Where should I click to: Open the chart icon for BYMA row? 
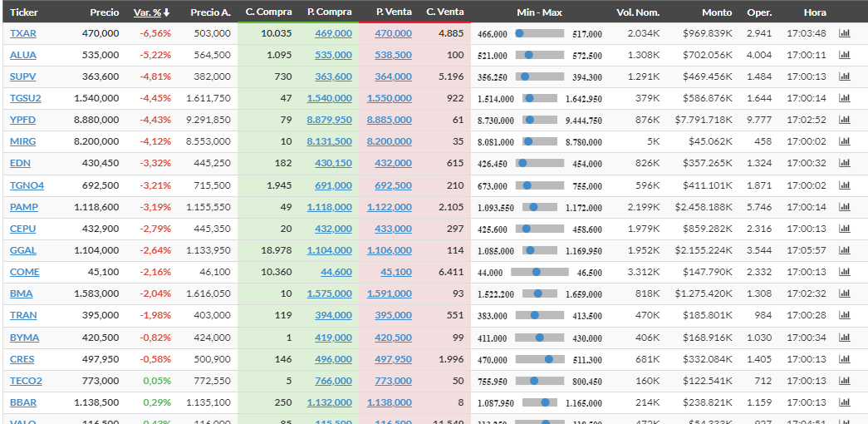844,337
